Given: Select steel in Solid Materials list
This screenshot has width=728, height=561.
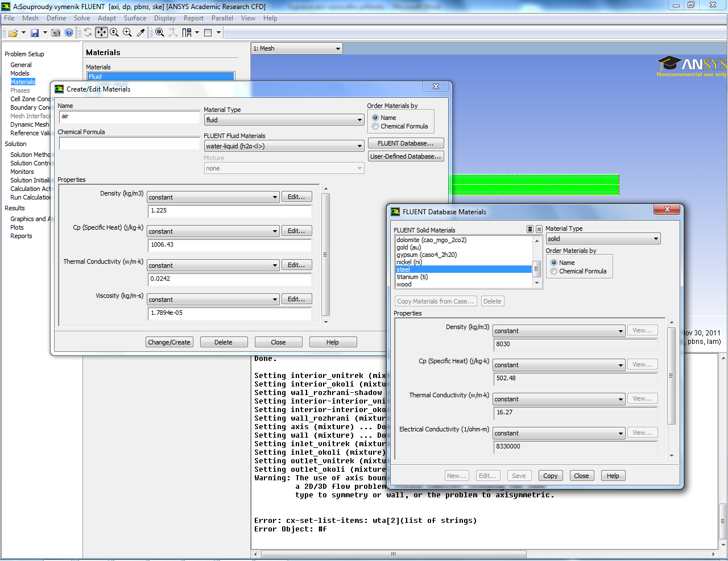Looking at the screenshot, I should click(464, 269).
